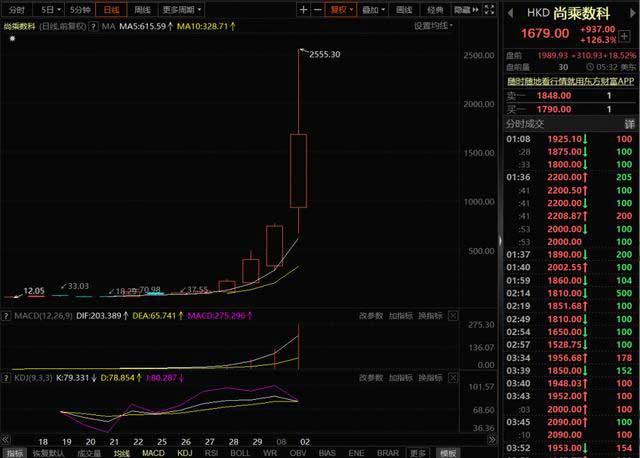Toggle the RSI indicator
The height and width of the screenshot is (458, 640).
pyautogui.click(x=211, y=453)
